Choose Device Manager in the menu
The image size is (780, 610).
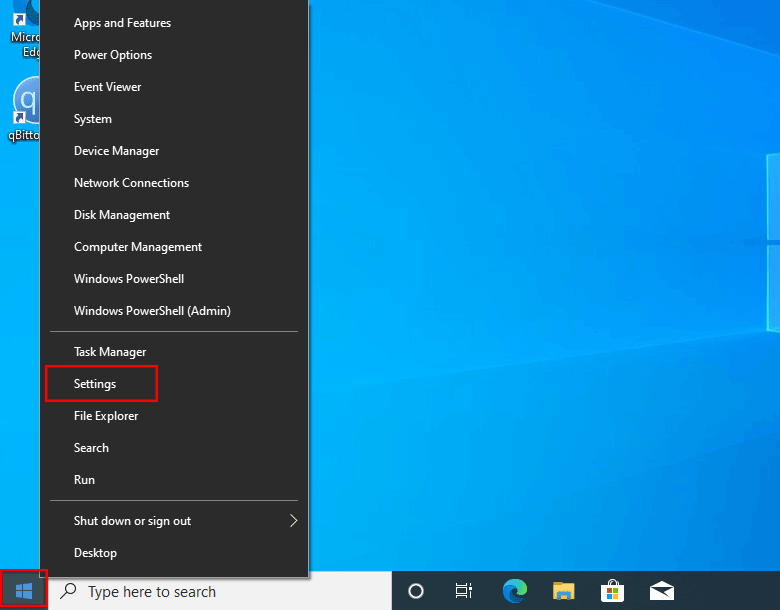(116, 151)
